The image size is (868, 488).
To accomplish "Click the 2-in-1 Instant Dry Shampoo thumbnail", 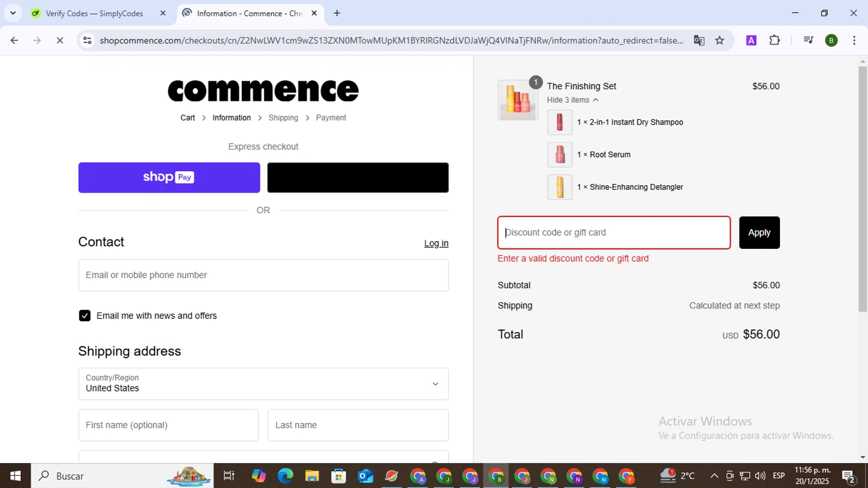I will pyautogui.click(x=560, y=122).
